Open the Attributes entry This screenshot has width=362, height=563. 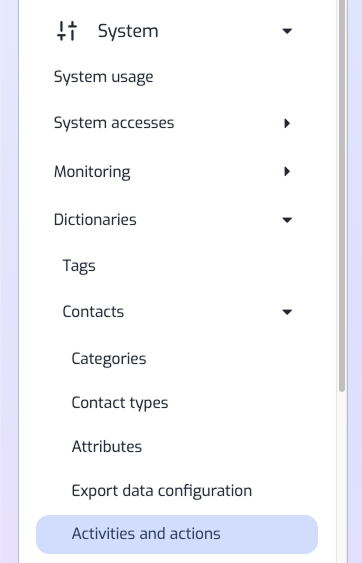(107, 447)
